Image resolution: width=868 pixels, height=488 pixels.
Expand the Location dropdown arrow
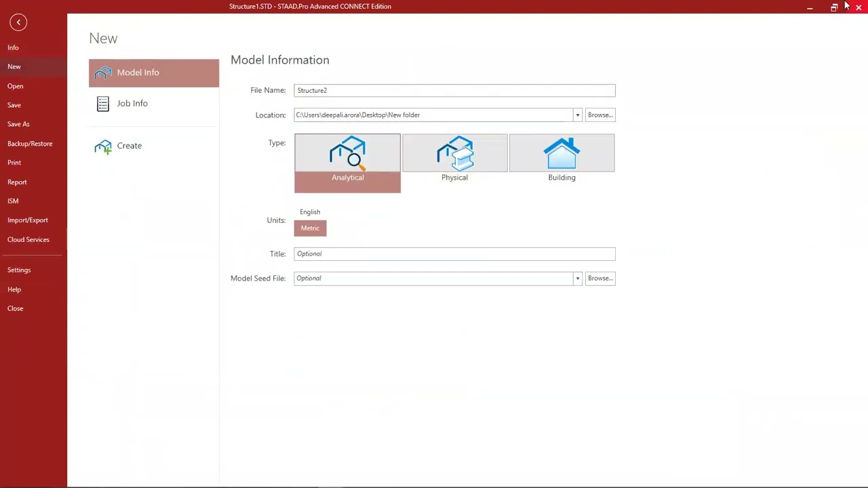coord(577,115)
